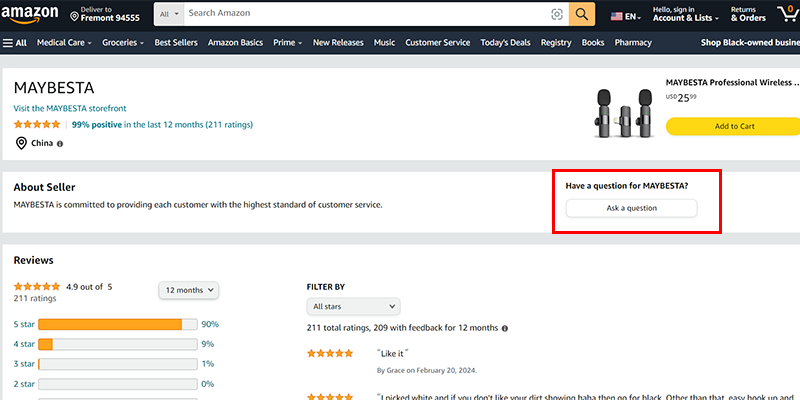The height and width of the screenshot is (400, 800).
Task: Click the 4.9 out of 5 review stars
Action: pyautogui.click(x=37, y=287)
